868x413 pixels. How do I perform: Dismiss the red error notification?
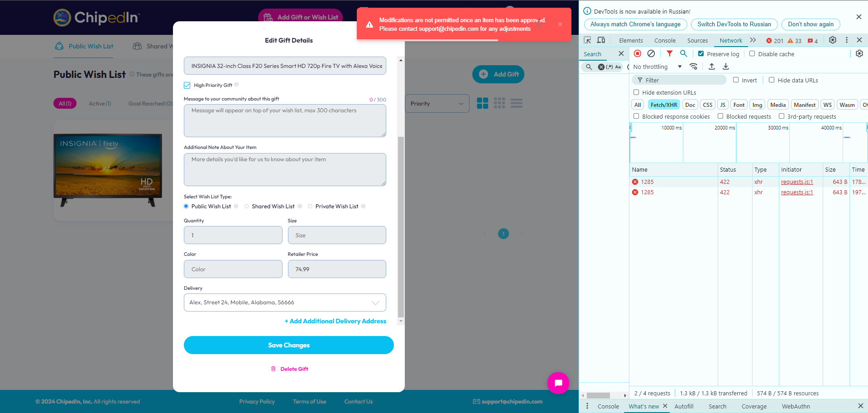point(560,24)
